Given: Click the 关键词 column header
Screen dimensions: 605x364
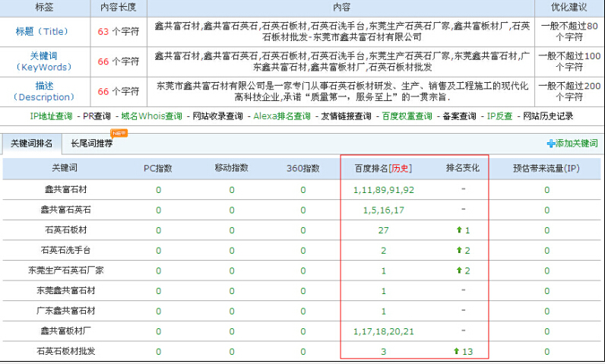Looking at the screenshot, I should tap(65, 168).
